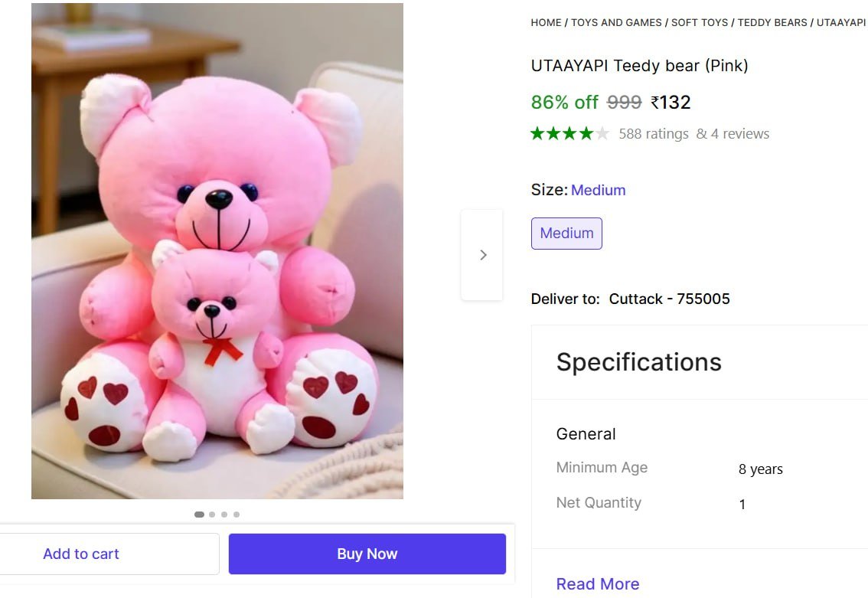The image size is (868, 598).
Task: Click the next image arrow
Action: [x=482, y=255]
